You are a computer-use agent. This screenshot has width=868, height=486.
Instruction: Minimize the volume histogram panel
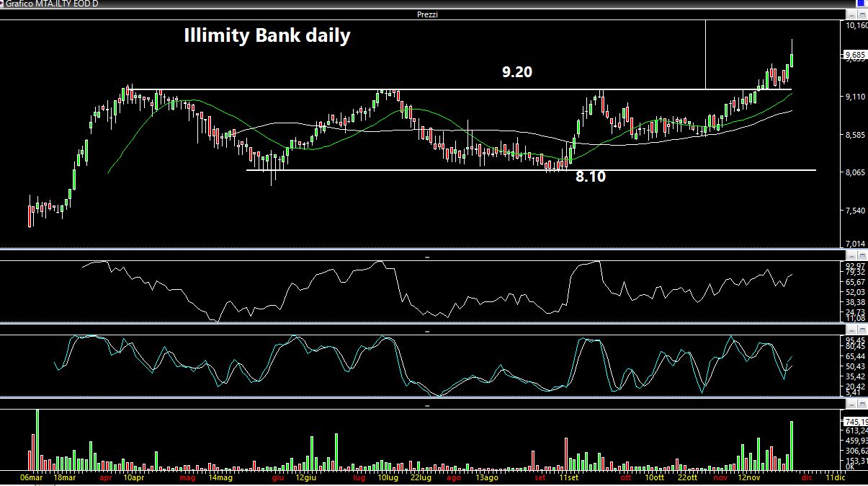pyautogui.click(x=852, y=405)
